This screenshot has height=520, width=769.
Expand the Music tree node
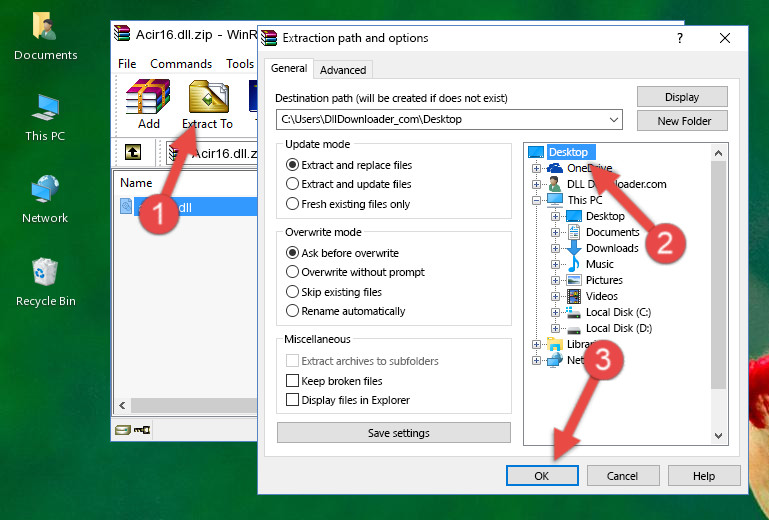[x=555, y=264]
